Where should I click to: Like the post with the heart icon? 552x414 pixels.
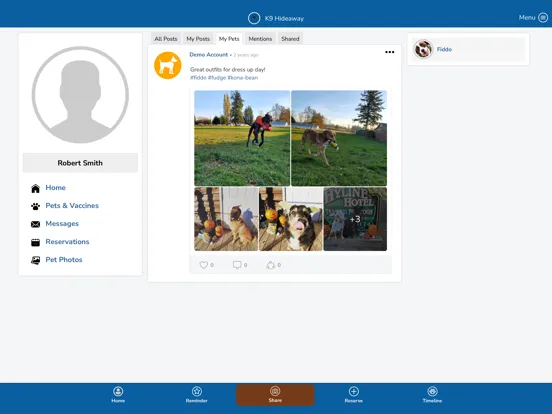pyautogui.click(x=203, y=265)
